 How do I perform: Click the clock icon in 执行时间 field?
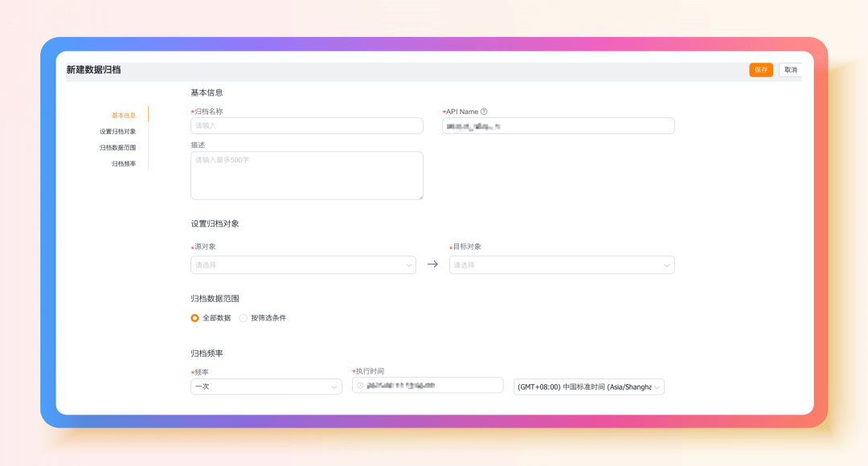360,386
